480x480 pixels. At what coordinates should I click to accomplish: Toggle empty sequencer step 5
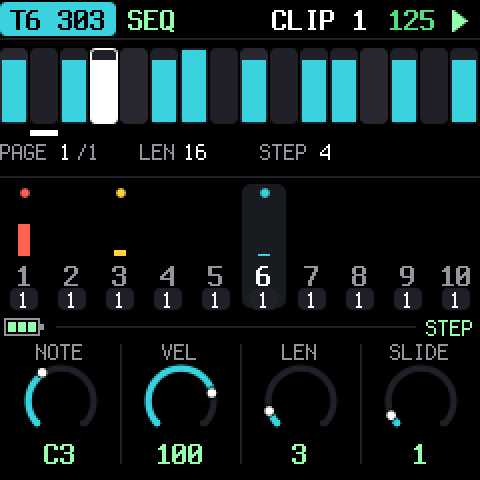(x=134, y=86)
